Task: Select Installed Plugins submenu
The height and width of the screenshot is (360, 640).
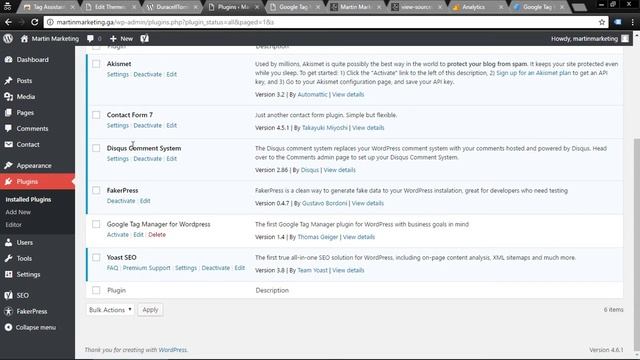Action: [x=28, y=199]
